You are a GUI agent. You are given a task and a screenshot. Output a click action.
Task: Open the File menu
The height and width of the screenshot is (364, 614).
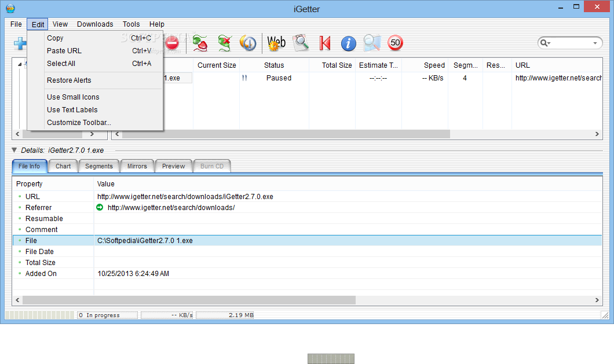(16, 24)
